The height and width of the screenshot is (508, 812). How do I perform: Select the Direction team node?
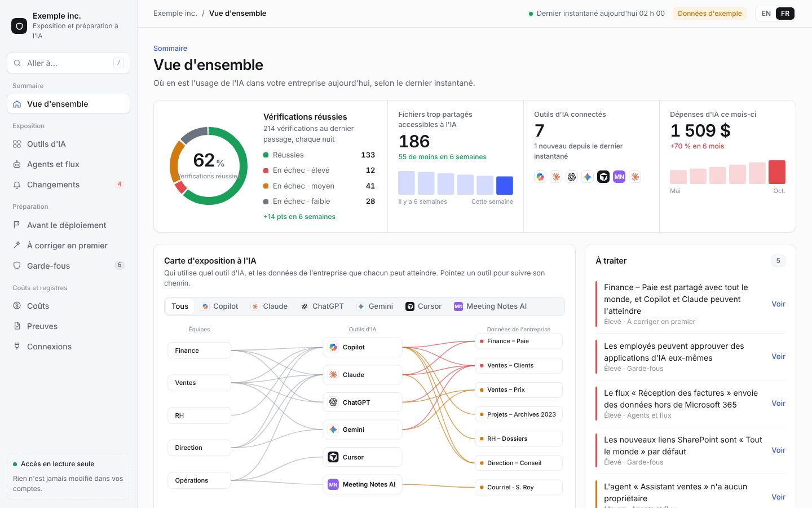tap(199, 448)
